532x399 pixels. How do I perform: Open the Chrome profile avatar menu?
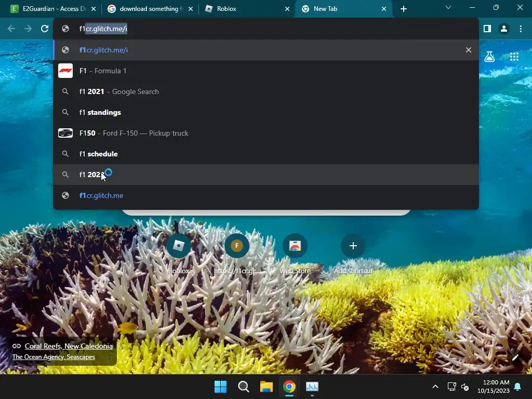pyautogui.click(x=504, y=29)
